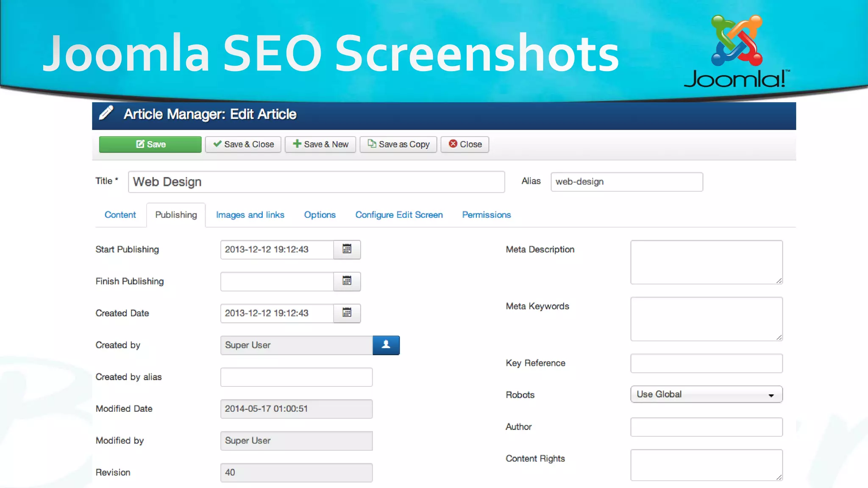Viewport: 868px width, 488px height.
Task: Open calendar picker for Finish Publishing
Action: click(347, 281)
